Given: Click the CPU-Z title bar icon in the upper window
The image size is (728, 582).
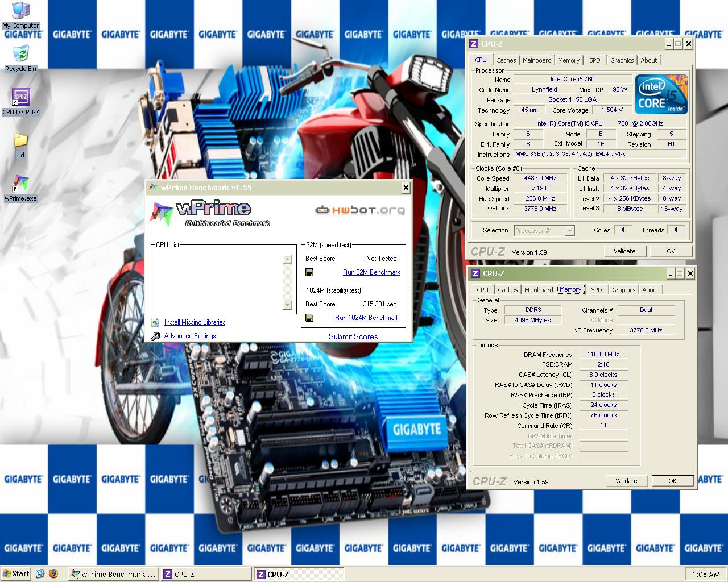Looking at the screenshot, I should (474, 44).
